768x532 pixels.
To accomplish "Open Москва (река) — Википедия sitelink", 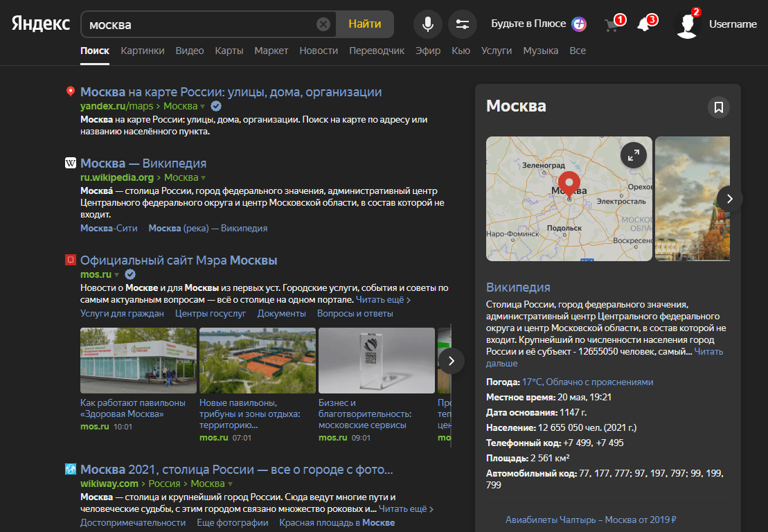I will [x=208, y=228].
